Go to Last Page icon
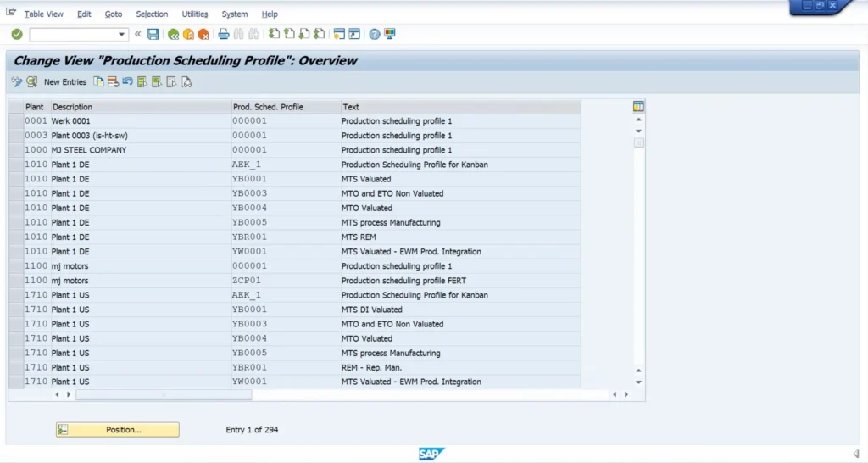Viewport: 868px width, 463px height. (319, 34)
